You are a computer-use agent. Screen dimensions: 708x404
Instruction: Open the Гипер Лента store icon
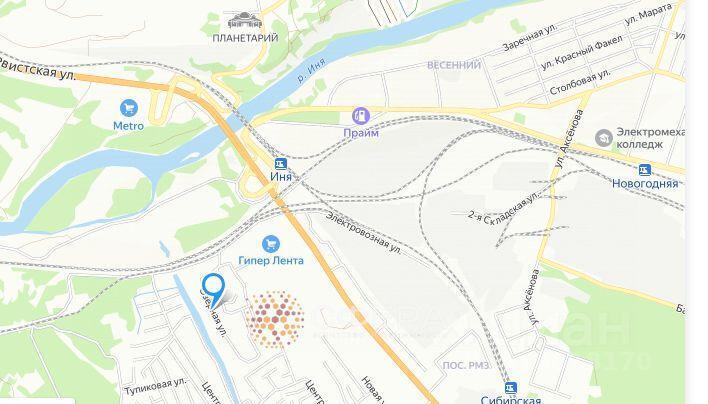click(x=270, y=244)
